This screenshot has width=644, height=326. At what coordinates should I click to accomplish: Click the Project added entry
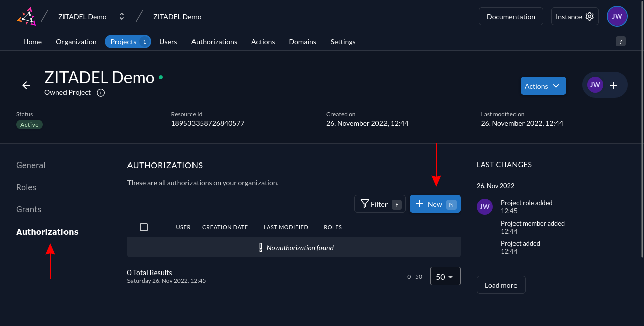click(x=521, y=247)
